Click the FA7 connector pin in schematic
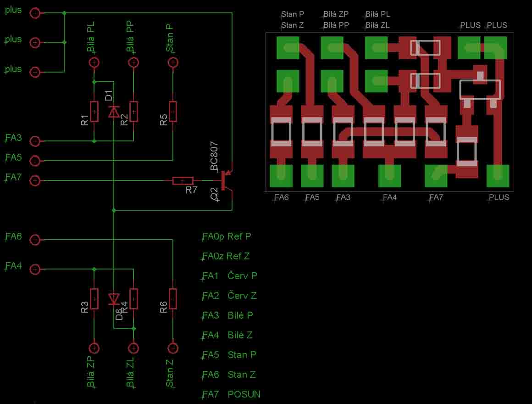532x404 pixels. coord(35,180)
